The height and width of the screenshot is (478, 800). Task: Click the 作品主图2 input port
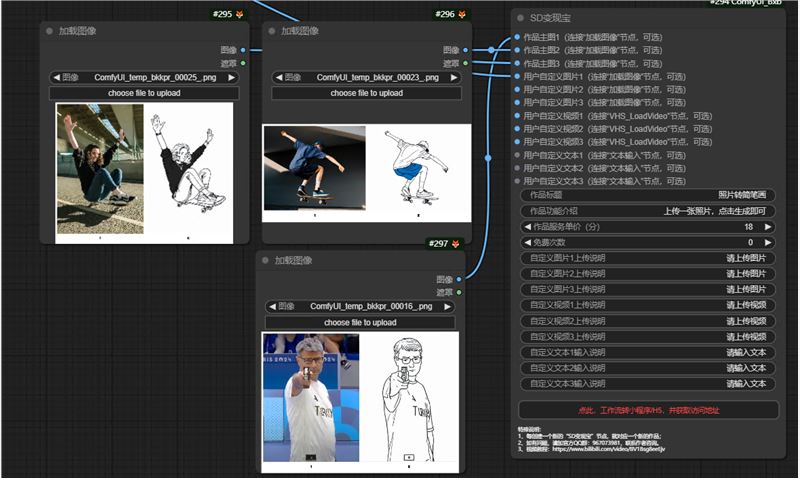coord(517,50)
